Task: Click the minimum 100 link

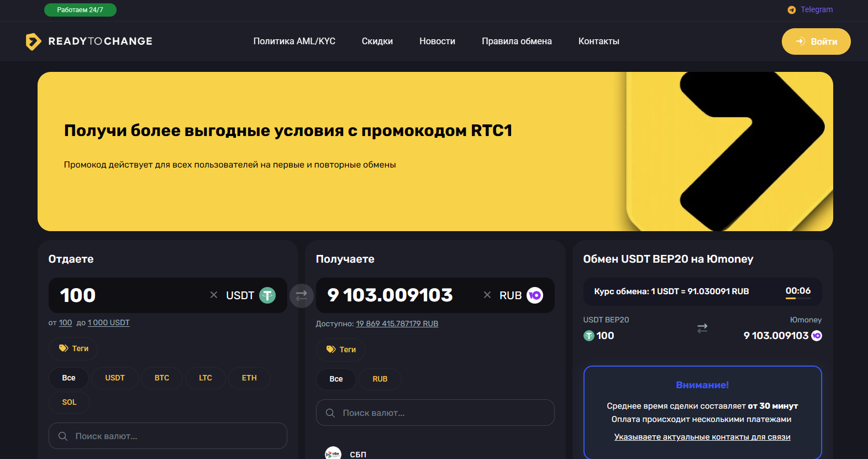Action: tap(66, 323)
